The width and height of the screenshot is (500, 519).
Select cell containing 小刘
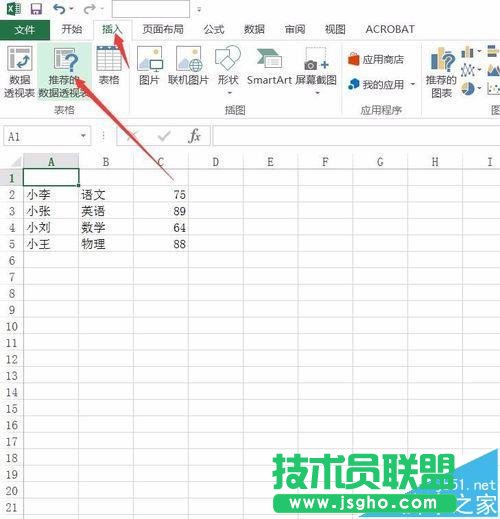[x=51, y=228]
